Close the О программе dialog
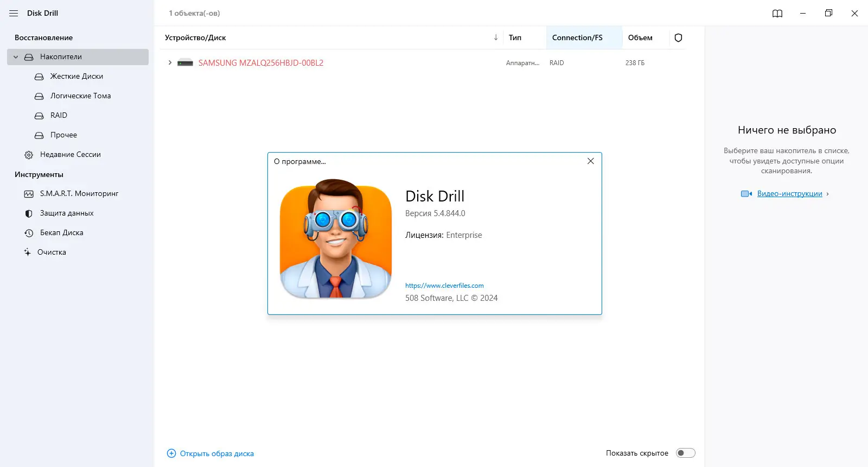868x467 pixels. (591, 161)
